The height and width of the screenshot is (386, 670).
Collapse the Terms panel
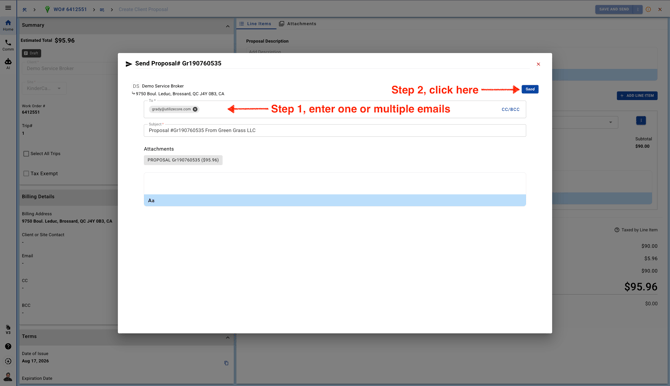(227, 337)
